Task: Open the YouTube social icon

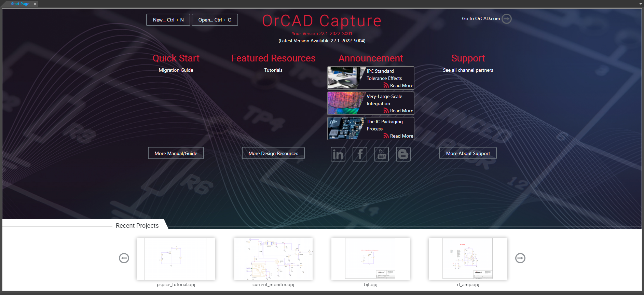Action: pos(381,154)
